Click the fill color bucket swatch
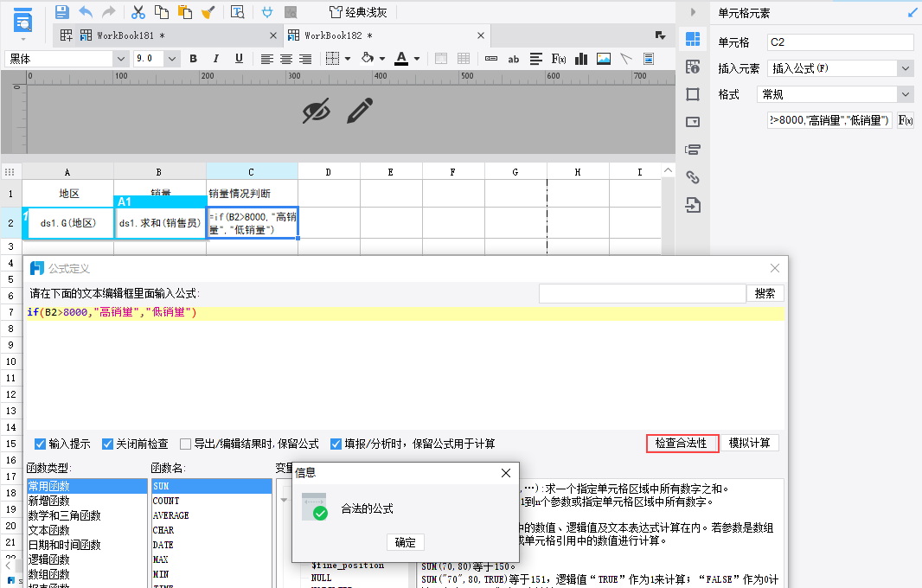Image resolution: width=922 pixels, height=588 pixels. coord(368,58)
